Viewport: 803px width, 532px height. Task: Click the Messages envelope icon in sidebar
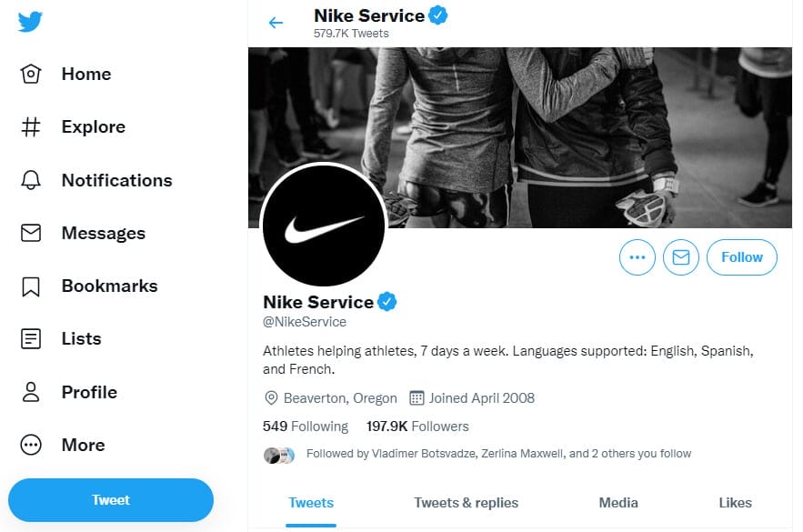pos(31,233)
